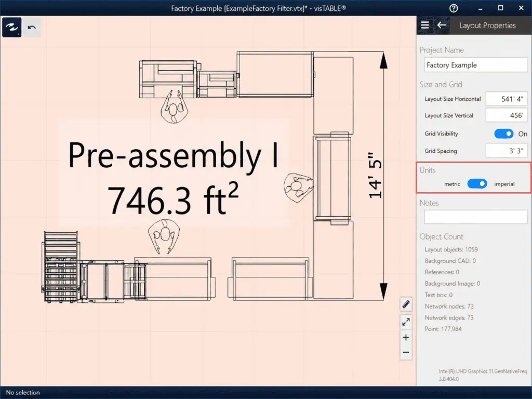
Task: Click "Point: 177,984" entry
Action: point(443,329)
